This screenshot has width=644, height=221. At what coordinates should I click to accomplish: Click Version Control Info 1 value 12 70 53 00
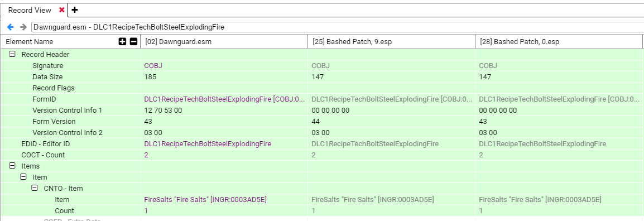(x=163, y=110)
